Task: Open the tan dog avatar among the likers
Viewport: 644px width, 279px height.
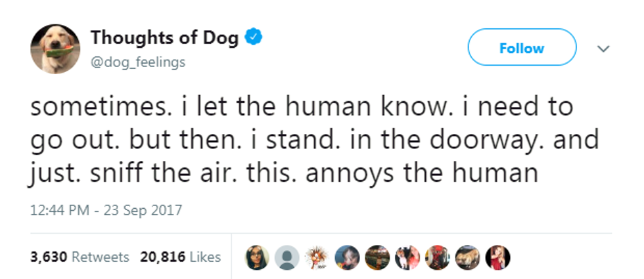Action: click(x=466, y=257)
